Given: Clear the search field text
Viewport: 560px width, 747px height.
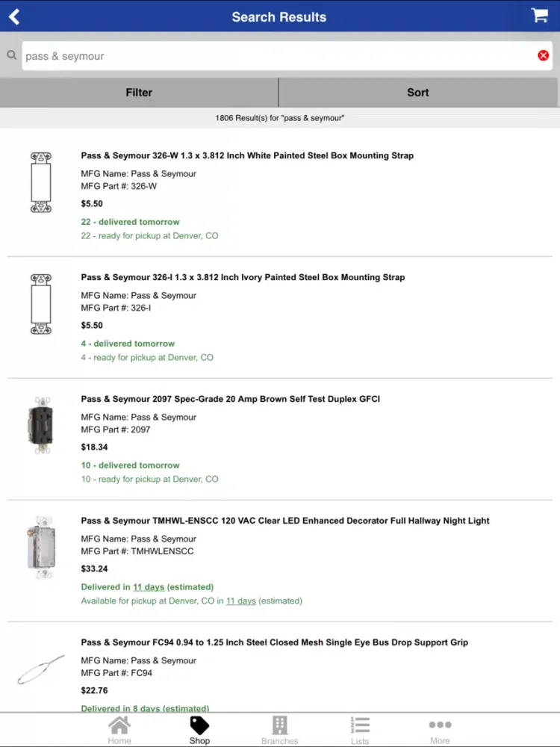Looking at the screenshot, I should pos(543,55).
